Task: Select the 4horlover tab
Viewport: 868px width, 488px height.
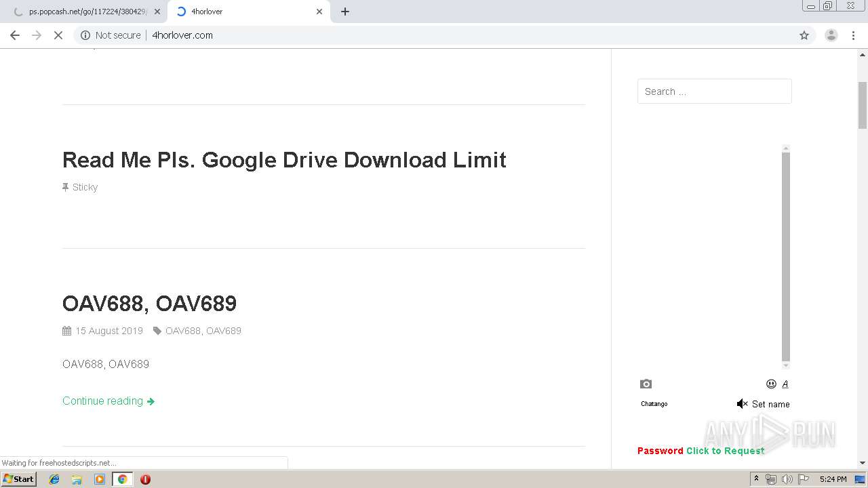Action: (x=248, y=12)
